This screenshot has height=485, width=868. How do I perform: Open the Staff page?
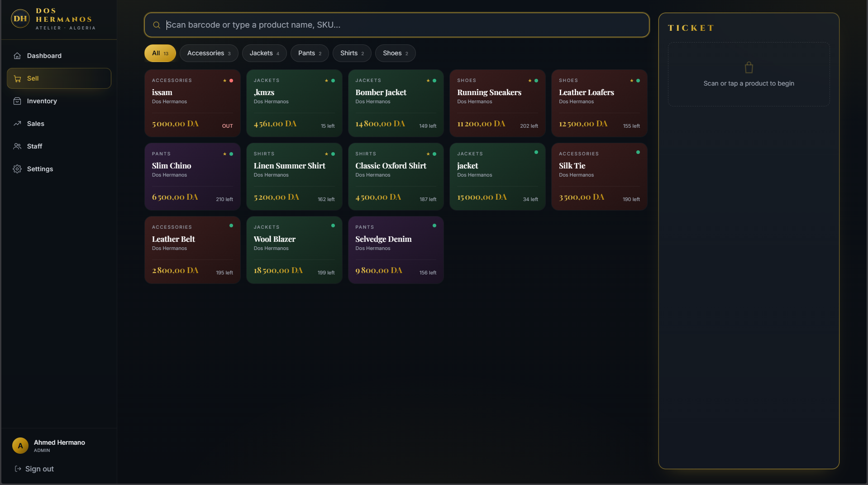(59, 146)
